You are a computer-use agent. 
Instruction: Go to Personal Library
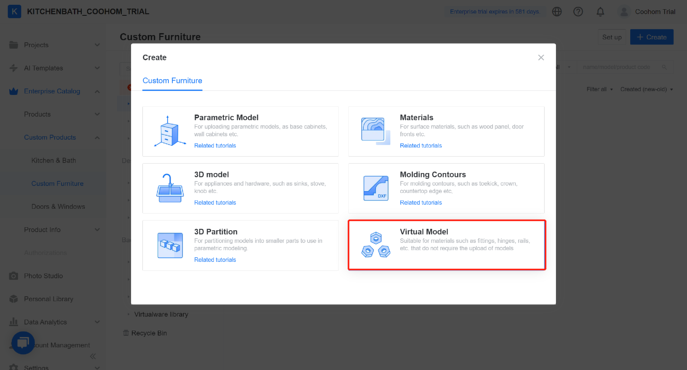point(49,299)
